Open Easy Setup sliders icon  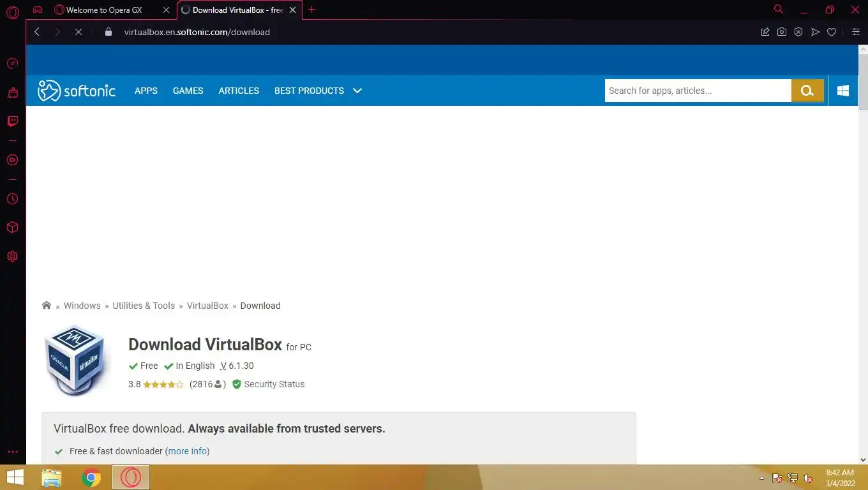(856, 32)
